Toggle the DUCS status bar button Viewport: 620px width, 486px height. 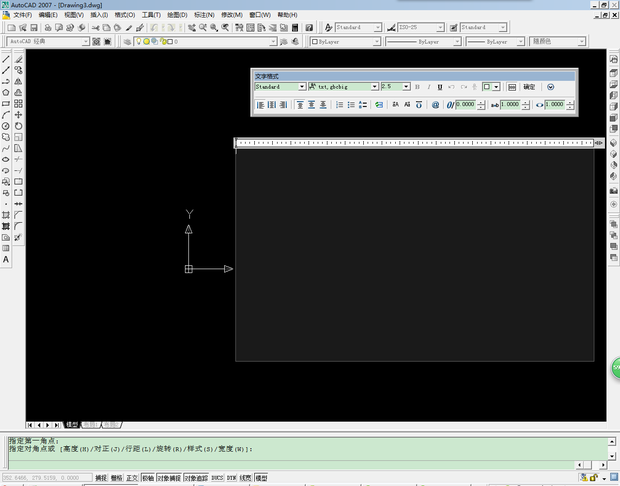pyautogui.click(x=217, y=478)
